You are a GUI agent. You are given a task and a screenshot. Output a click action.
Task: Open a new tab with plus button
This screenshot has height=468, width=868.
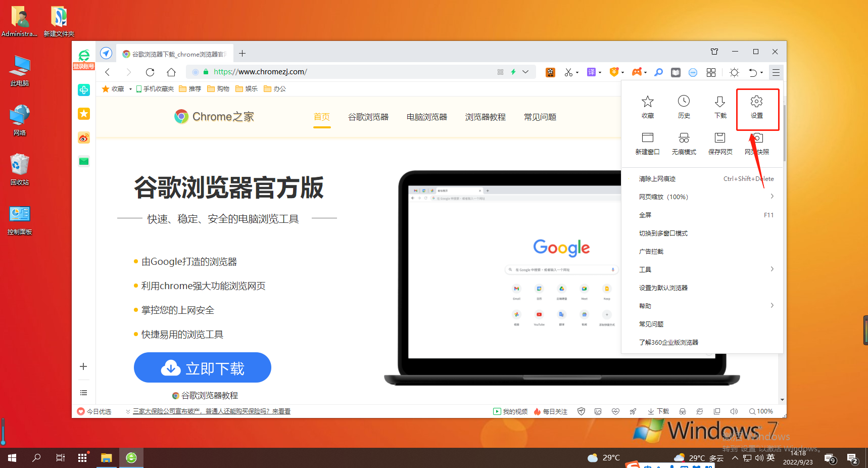(242, 54)
